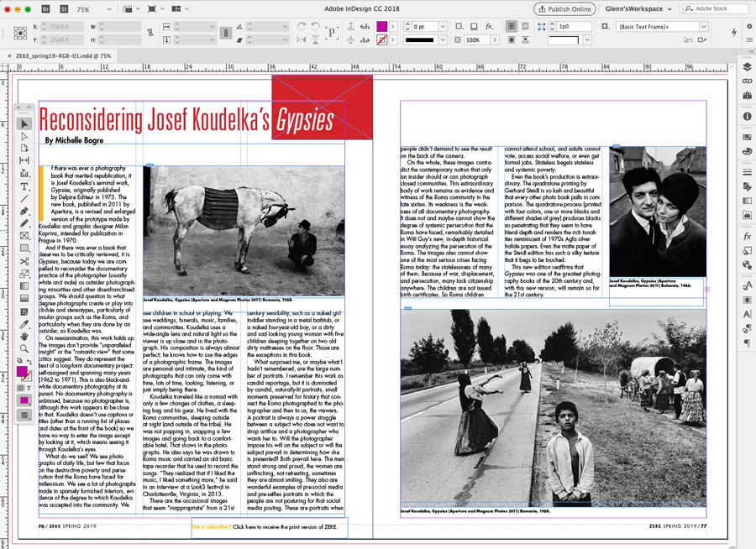Choose the Hand tool

pyautogui.click(x=24, y=336)
